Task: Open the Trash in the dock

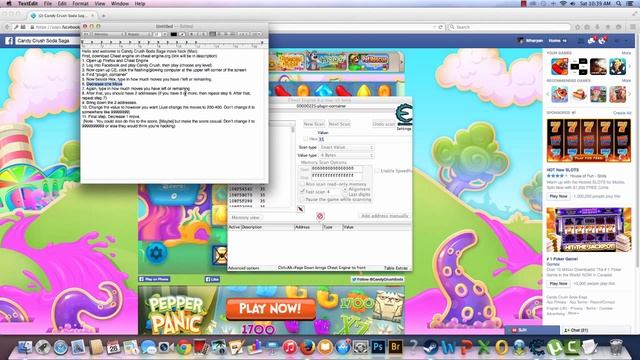Action: point(616,347)
